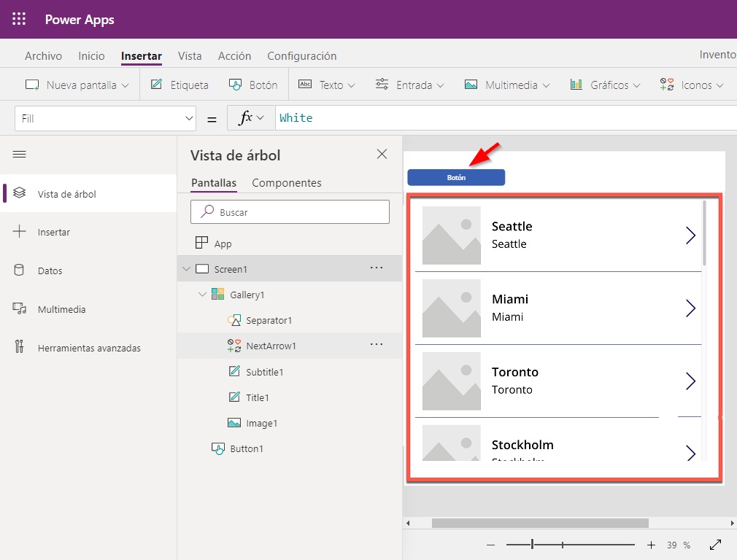Select the bold Toronto title text
The image size is (737, 560).
point(515,372)
